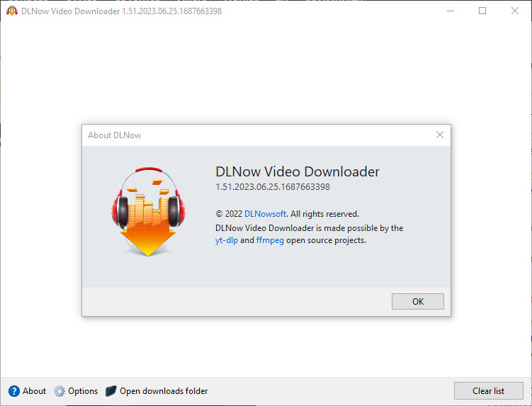Click the About label in bottom toolbar
532x406 pixels.
[x=34, y=391]
